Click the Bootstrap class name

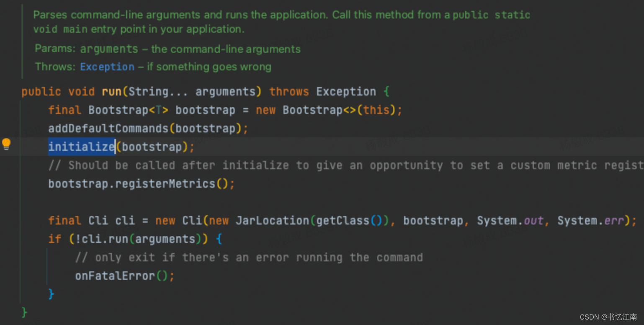[x=118, y=110]
